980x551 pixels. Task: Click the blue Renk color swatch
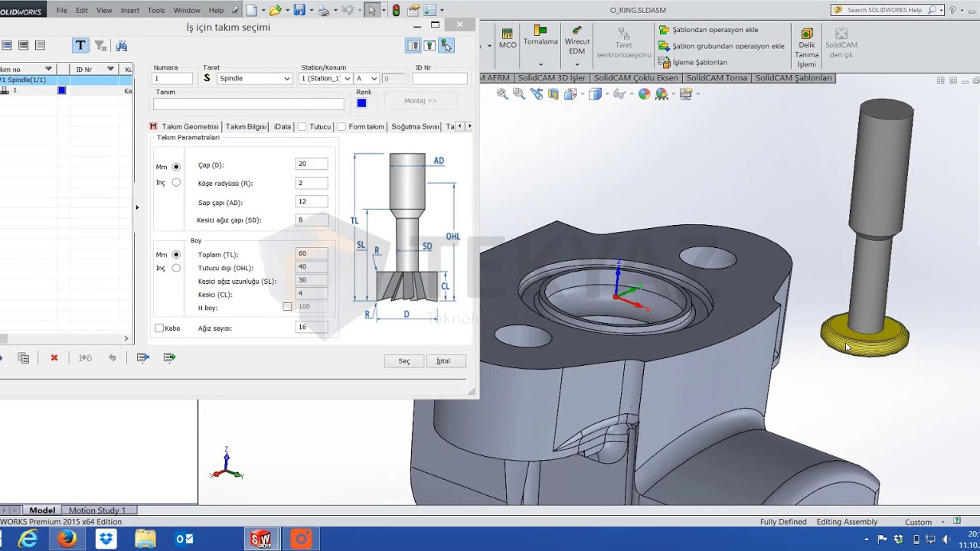coord(361,103)
